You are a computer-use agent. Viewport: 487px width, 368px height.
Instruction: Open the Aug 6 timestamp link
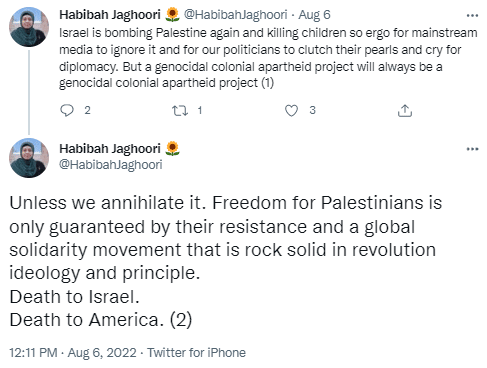tap(314, 15)
